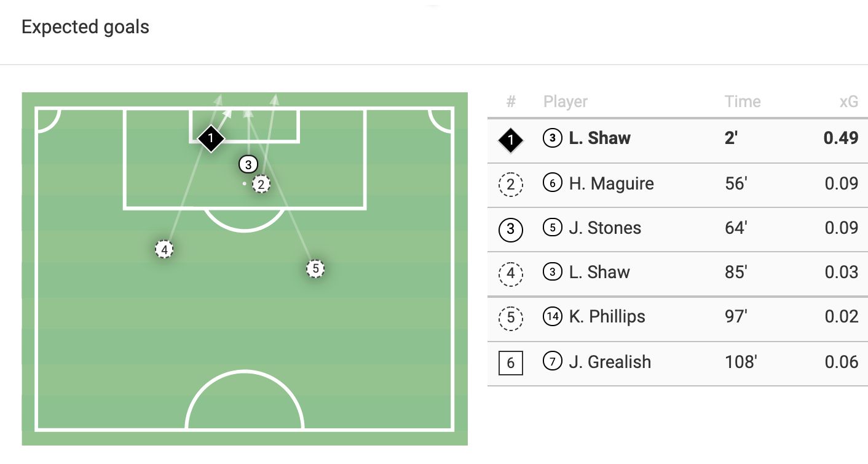Select H. Maguire player name

pyautogui.click(x=611, y=183)
